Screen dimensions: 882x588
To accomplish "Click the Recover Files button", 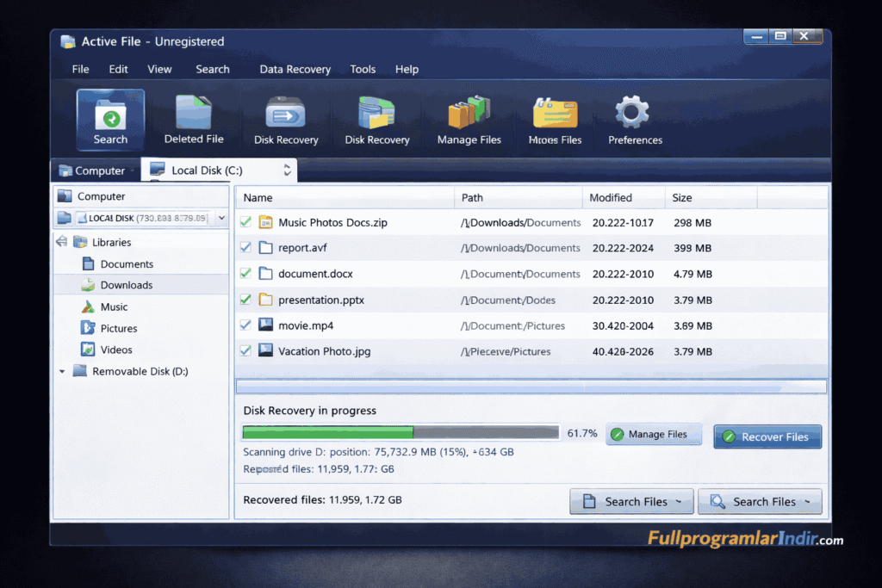I will point(767,436).
